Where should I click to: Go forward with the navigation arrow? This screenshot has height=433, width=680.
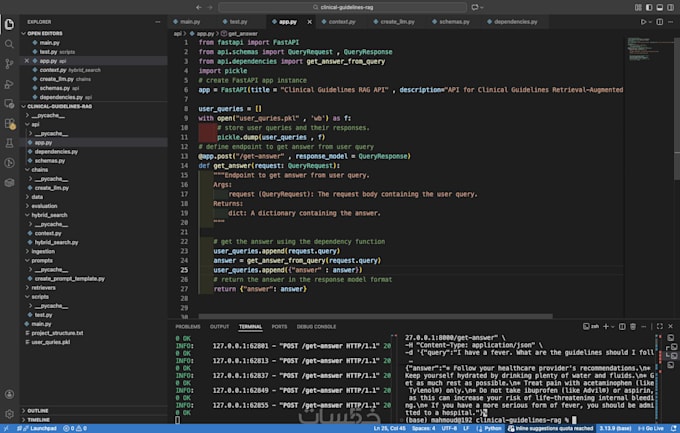pos(210,7)
